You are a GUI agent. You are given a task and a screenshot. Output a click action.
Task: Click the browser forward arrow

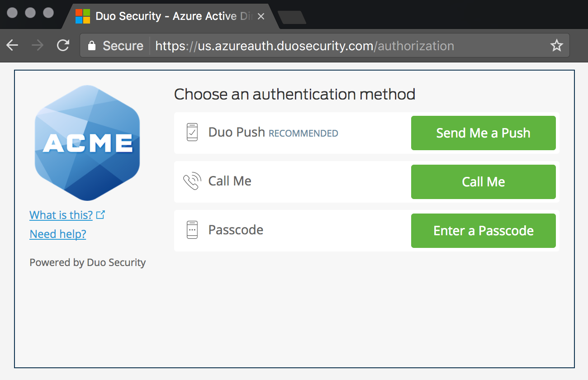38,45
